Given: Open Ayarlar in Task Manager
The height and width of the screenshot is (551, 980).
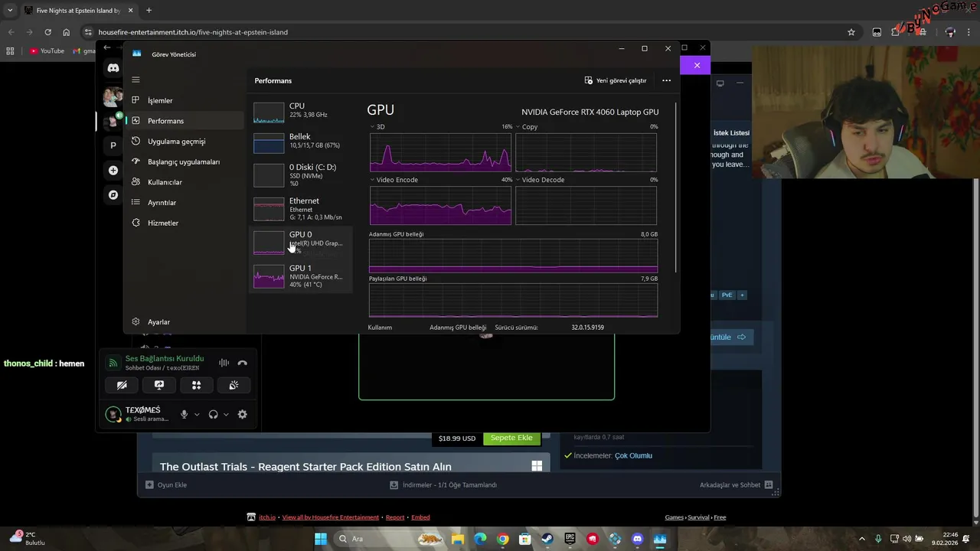Looking at the screenshot, I should pos(184,322).
